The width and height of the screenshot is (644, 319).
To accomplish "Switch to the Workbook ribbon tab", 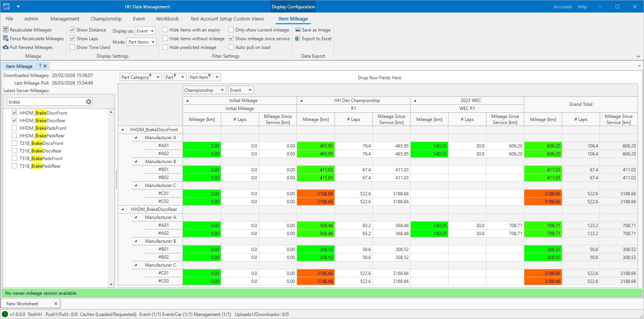I will pos(167,19).
